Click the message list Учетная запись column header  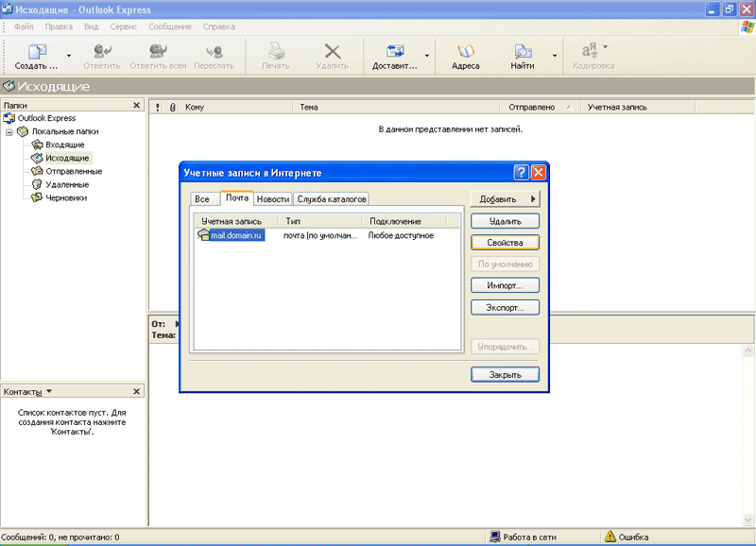(x=638, y=107)
